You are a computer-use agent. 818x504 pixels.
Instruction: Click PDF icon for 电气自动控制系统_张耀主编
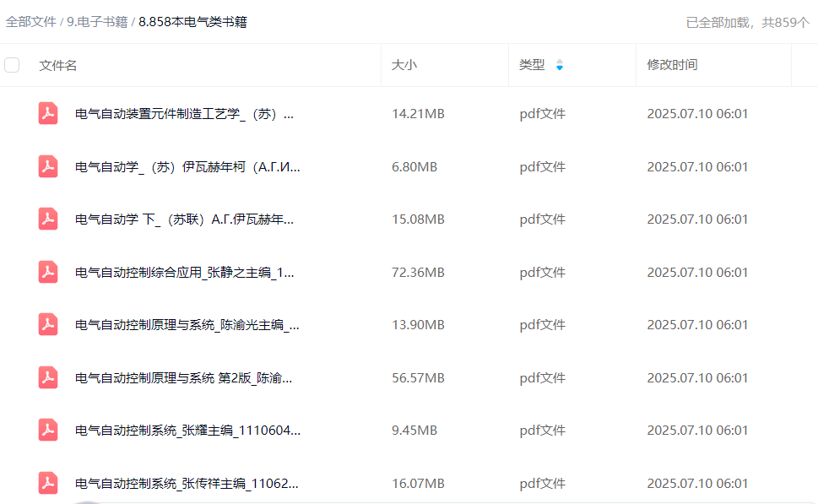(x=48, y=431)
